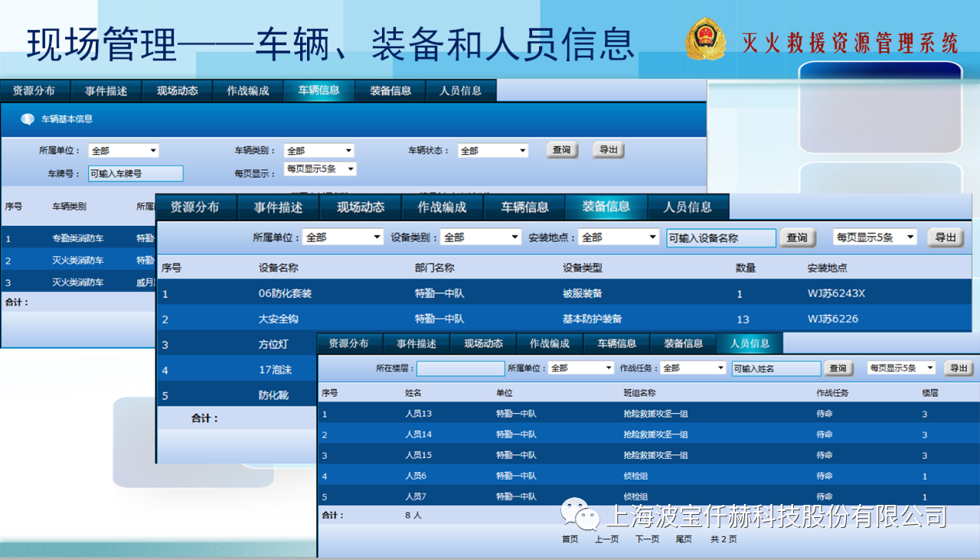
Task: Go to 资源分布 tab in top panel
Action: (34, 90)
